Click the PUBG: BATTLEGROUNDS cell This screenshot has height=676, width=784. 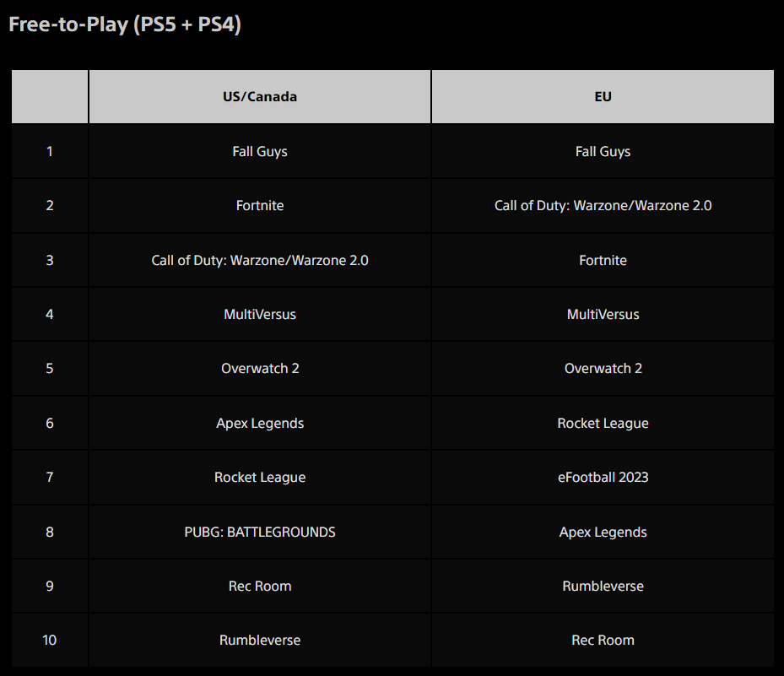click(260, 532)
